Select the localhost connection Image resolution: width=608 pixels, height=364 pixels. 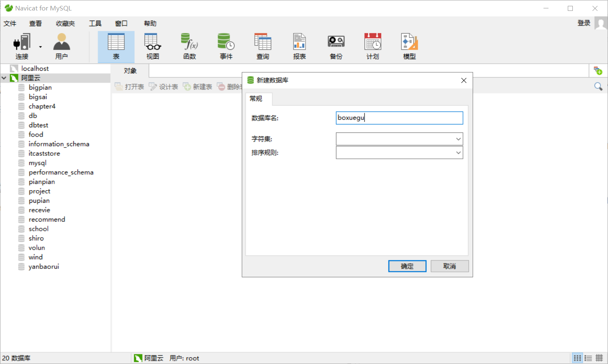click(x=35, y=68)
